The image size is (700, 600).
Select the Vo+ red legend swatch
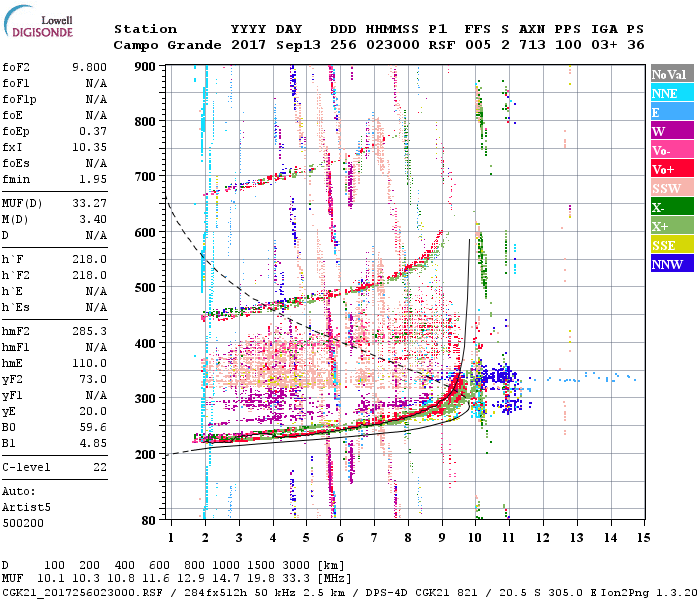click(x=672, y=169)
